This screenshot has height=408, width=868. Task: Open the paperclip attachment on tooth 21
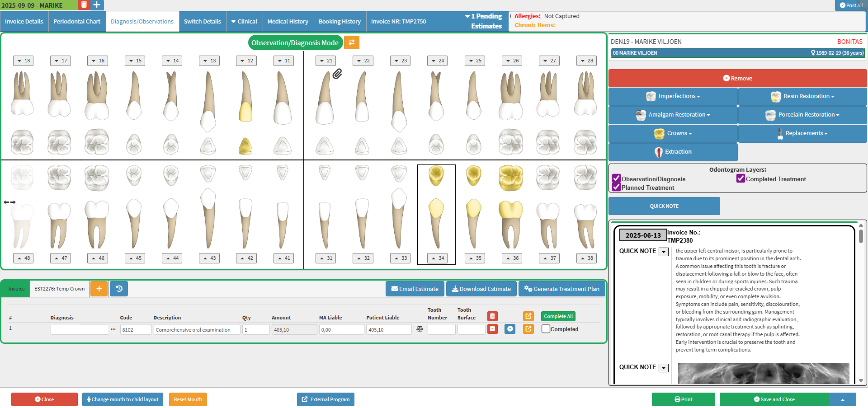(337, 74)
